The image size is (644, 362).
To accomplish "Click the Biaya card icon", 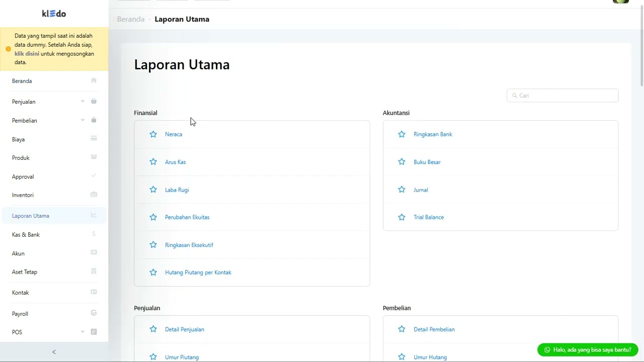I will click(x=94, y=138).
